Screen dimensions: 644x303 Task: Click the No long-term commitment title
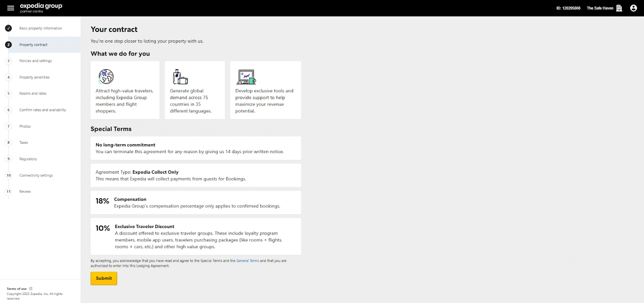pos(125,145)
